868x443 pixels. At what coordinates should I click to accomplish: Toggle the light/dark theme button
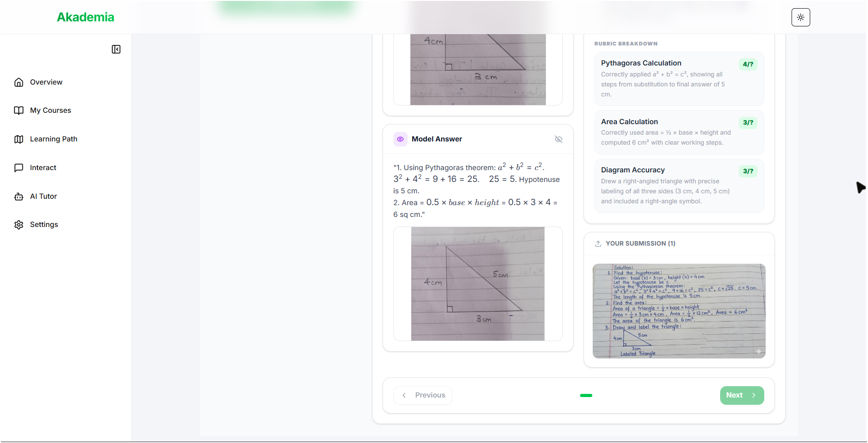(x=801, y=17)
